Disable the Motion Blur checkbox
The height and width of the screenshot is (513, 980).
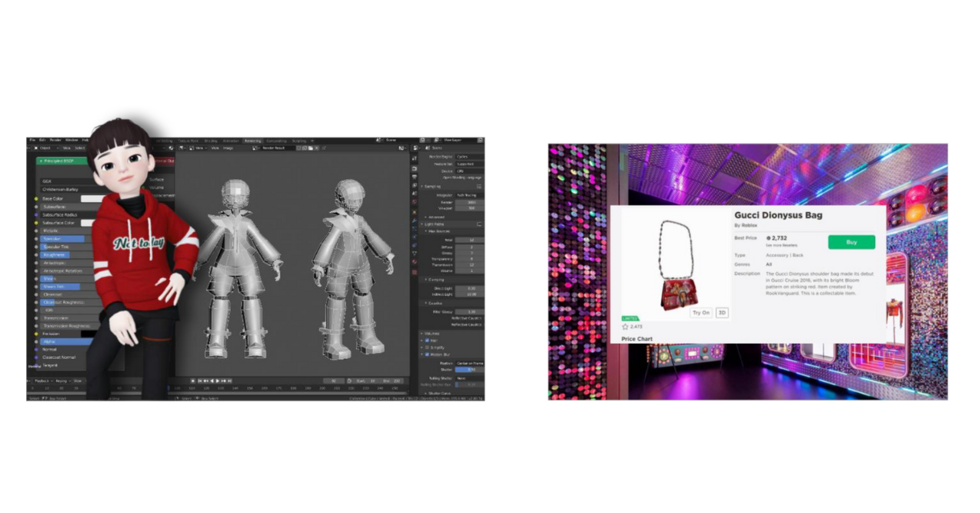427,355
